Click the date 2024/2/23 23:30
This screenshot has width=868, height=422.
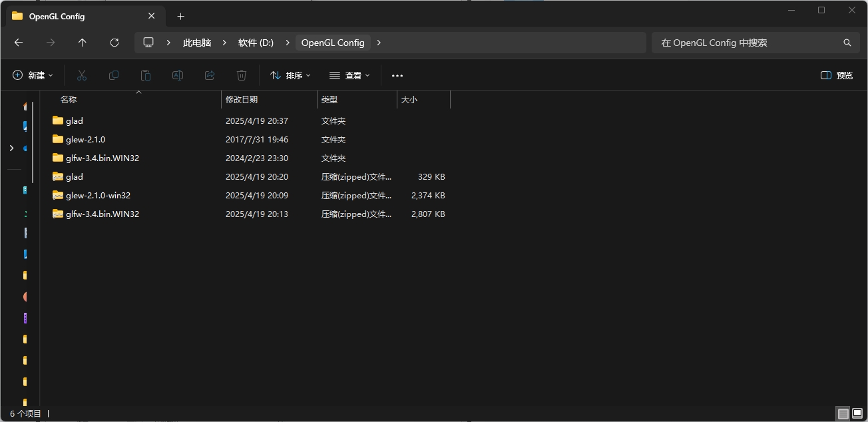click(257, 158)
